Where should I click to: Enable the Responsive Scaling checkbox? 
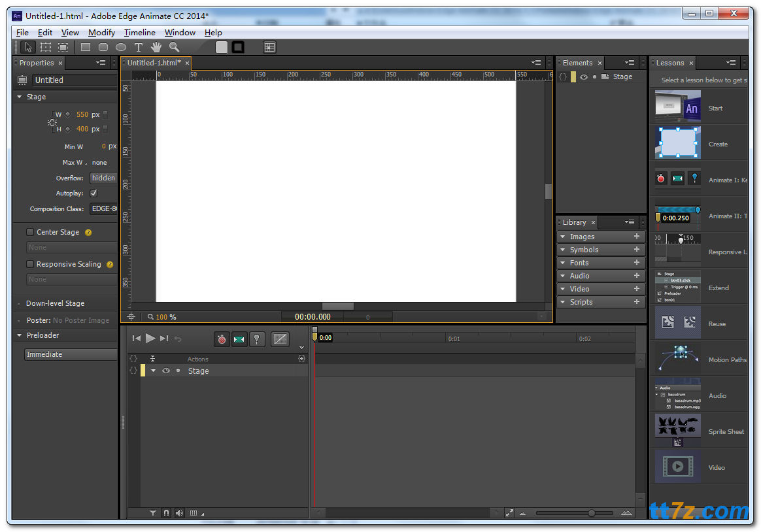pos(30,264)
